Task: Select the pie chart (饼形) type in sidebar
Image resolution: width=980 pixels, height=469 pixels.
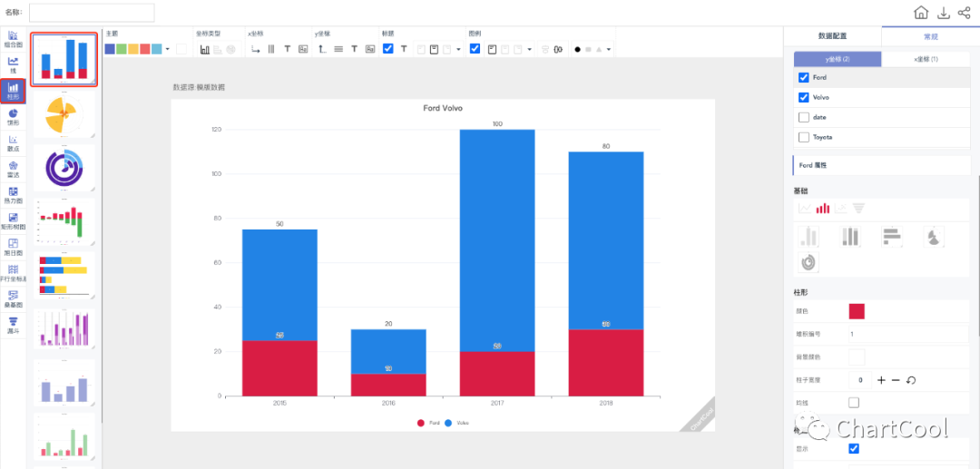Action: point(14,116)
